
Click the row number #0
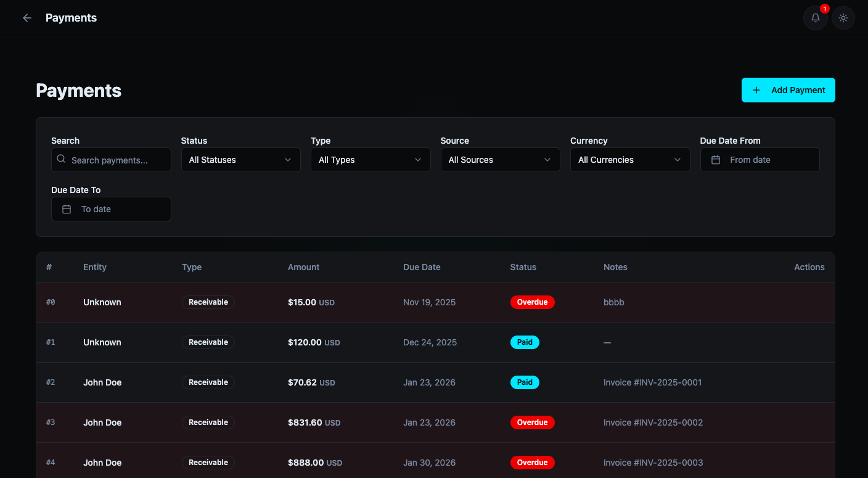pos(51,302)
